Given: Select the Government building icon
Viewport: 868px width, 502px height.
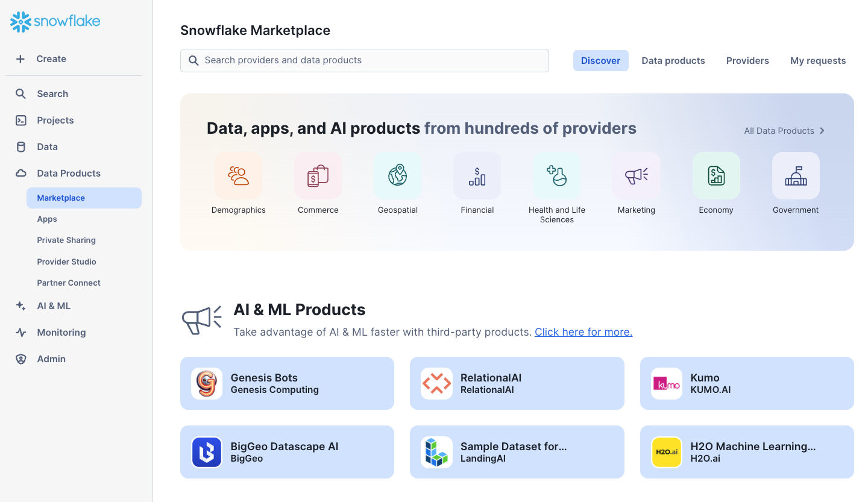Looking at the screenshot, I should click(x=795, y=175).
